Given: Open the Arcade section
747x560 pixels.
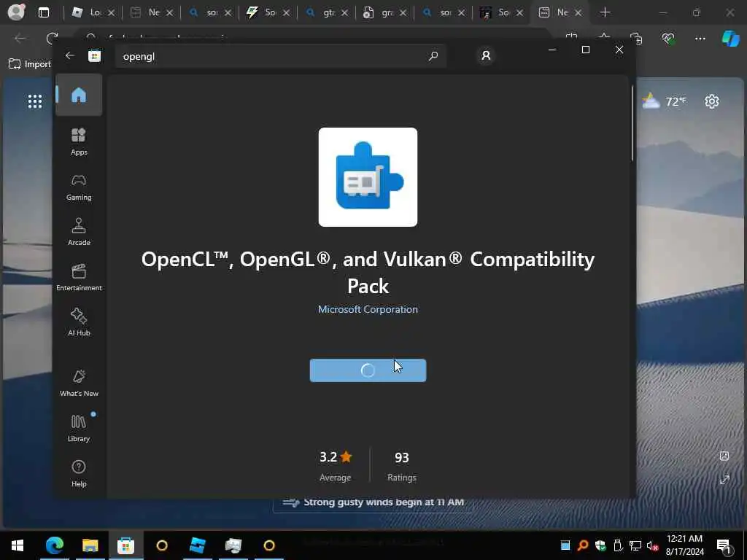Looking at the screenshot, I should click(x=79, y=232).
